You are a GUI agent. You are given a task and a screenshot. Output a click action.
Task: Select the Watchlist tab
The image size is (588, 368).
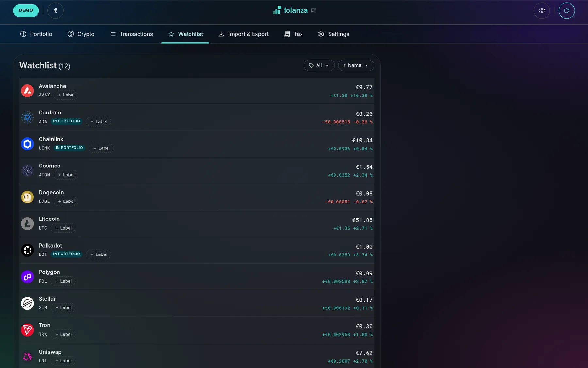tap(185, 34)
